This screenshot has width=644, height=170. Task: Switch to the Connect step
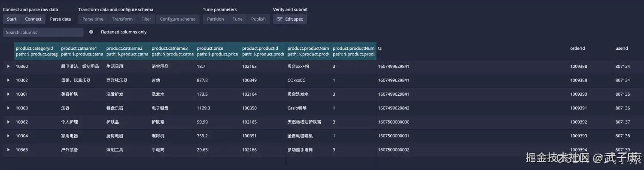point(33,19)
